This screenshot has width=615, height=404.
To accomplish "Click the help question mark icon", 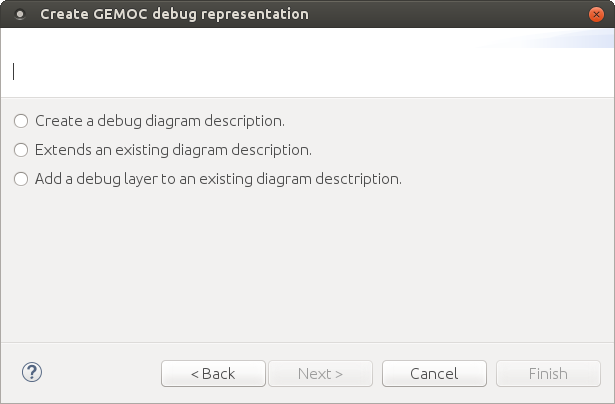I will click(x=31, y=372).
